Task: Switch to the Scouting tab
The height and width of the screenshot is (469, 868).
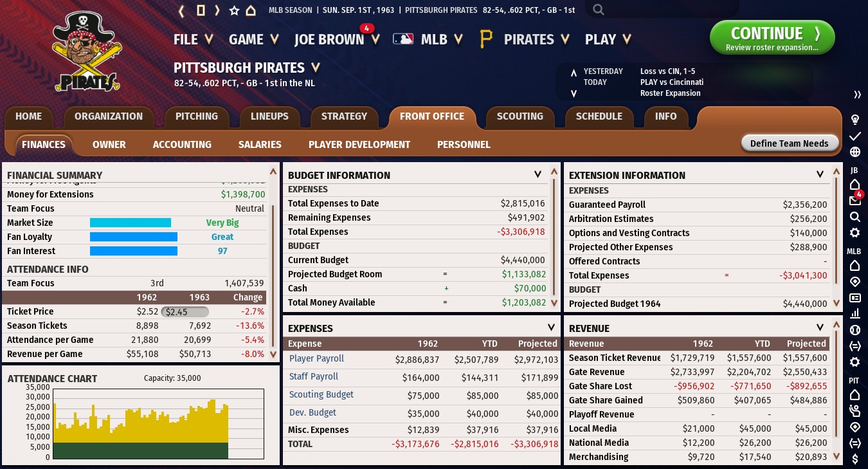Action: coord(520,116)
